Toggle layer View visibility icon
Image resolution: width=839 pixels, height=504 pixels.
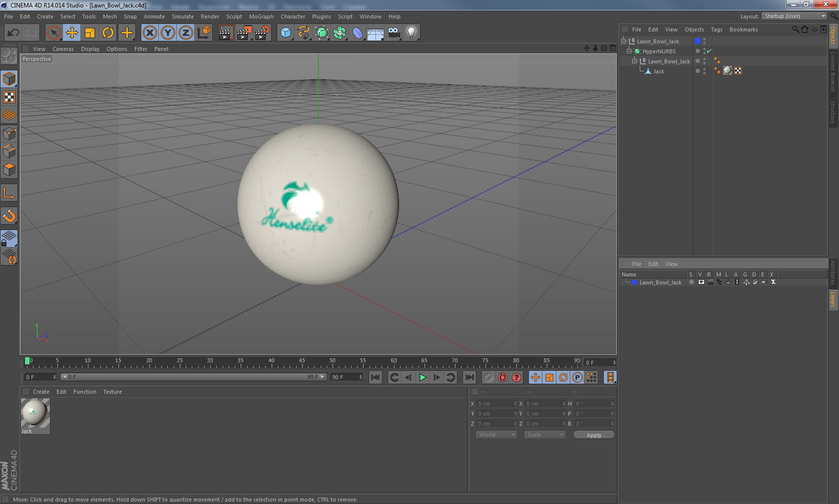tap(701, 282)
